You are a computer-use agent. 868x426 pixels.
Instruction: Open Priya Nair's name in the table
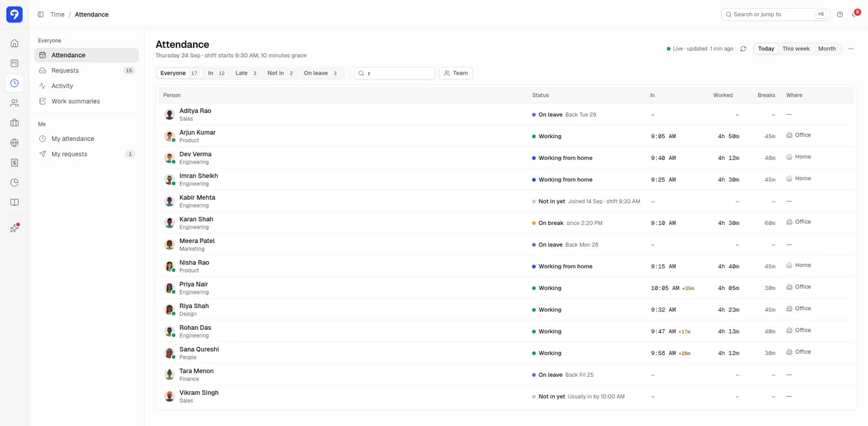click(194, 284)
